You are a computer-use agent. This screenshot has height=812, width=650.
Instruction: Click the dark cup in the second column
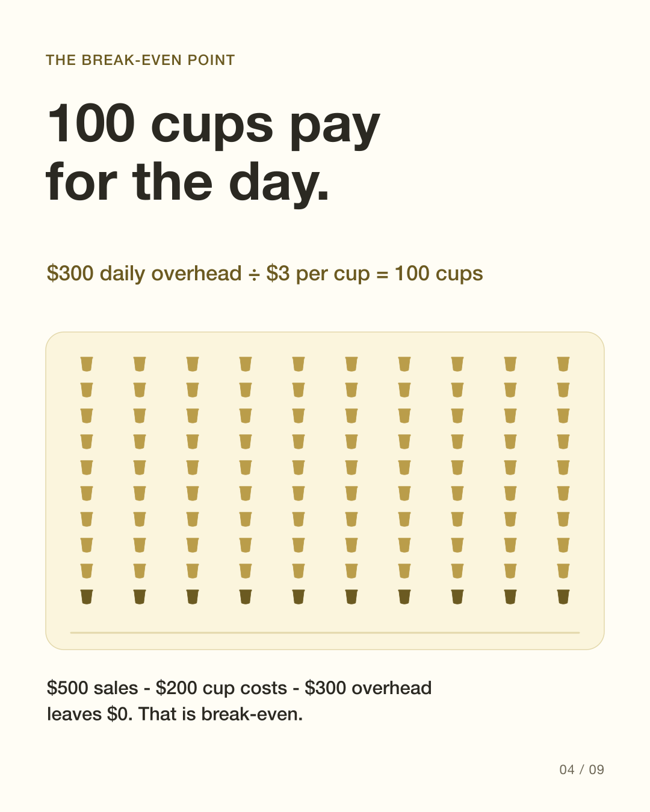pyautogui.click(x=140, y=597)
